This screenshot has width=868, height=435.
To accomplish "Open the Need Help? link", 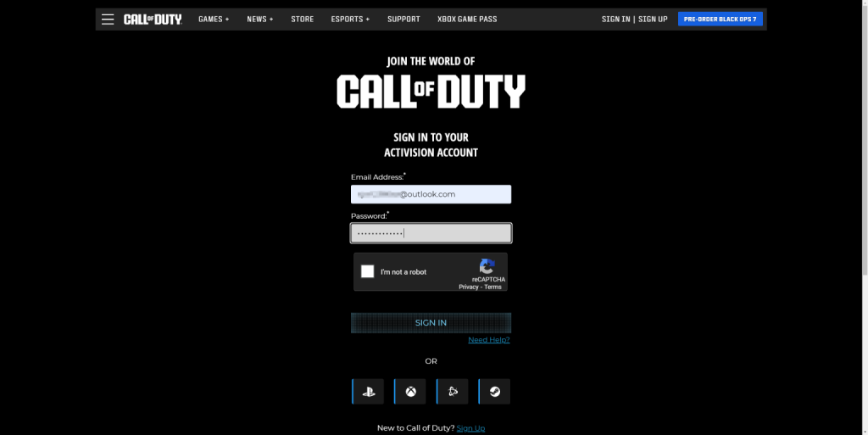I will [x=488, y=340].
